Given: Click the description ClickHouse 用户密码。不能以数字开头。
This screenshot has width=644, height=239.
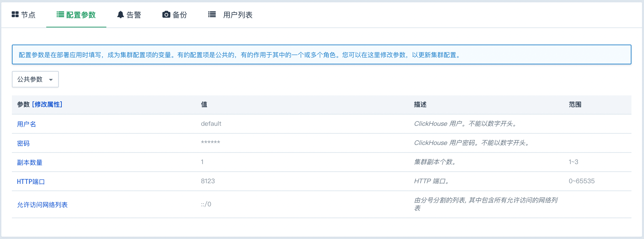Looking at the screenshot, I should tap(472, 143).
